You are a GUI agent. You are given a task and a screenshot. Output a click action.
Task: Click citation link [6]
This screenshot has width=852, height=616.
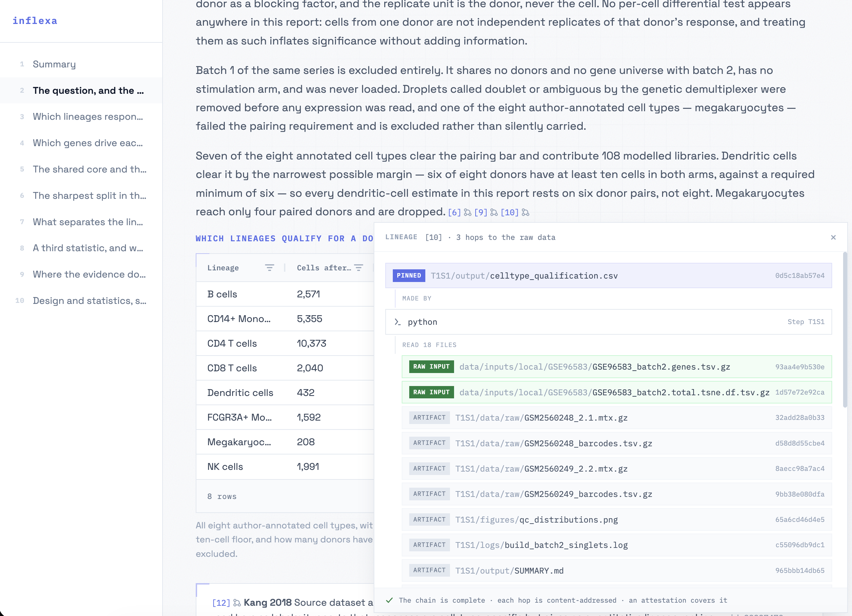(x=454, y=213)
